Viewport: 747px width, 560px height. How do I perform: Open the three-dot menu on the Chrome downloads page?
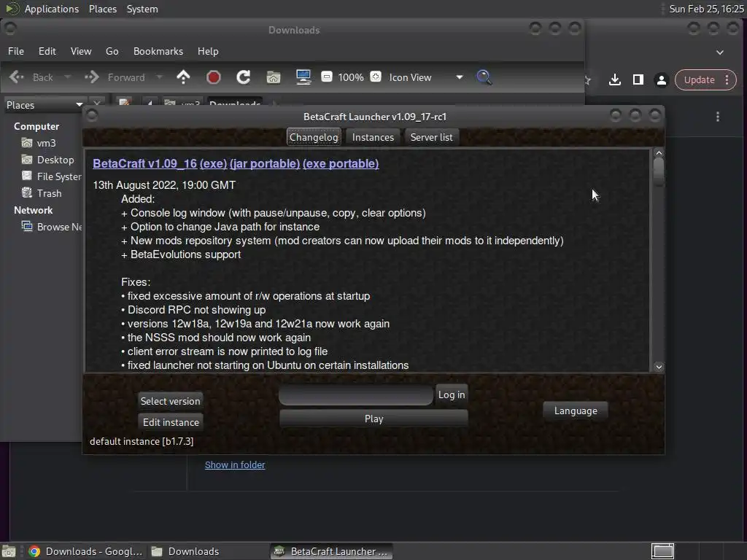718,117
